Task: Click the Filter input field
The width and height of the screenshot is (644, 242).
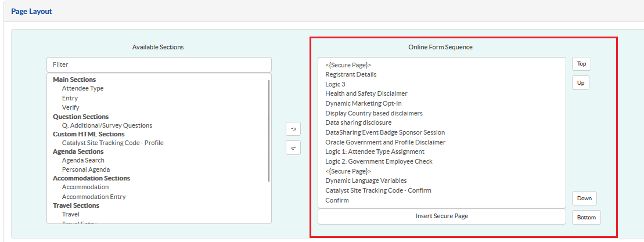Action: (x=159, y=64)
